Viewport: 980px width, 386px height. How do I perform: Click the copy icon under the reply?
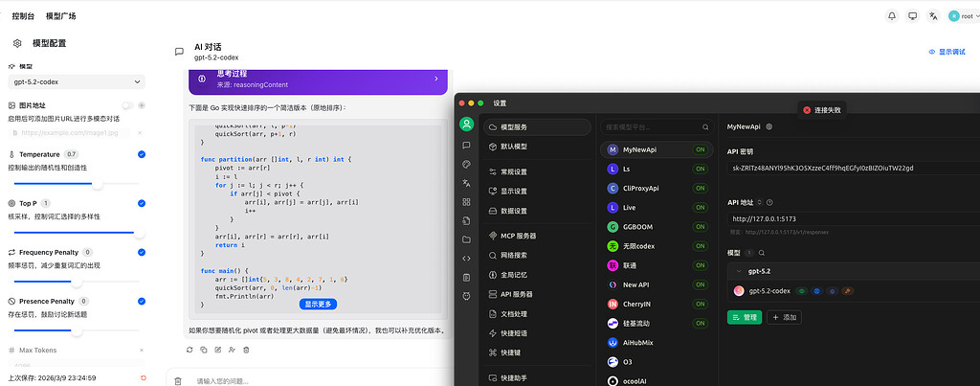pyautogui.click(x=204, y=350)
